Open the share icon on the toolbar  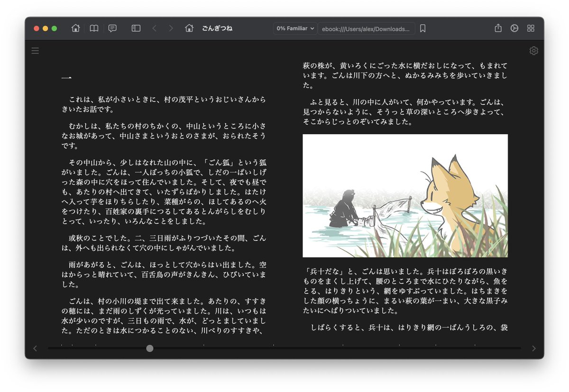click(497, 28)
